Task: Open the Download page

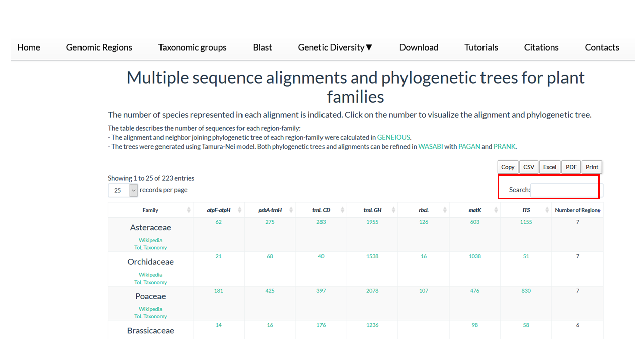Action: point(419,47)
